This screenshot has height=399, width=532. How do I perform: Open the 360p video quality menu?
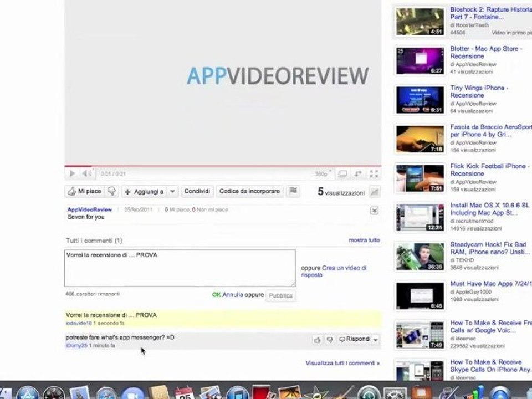click(323, 173)
